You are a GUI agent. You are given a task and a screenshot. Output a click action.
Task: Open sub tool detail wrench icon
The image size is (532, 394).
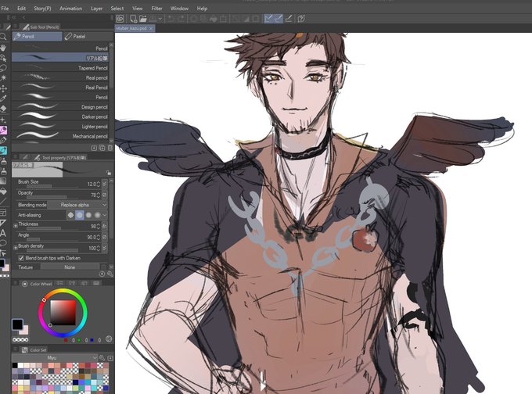click(x=110, y=274)
